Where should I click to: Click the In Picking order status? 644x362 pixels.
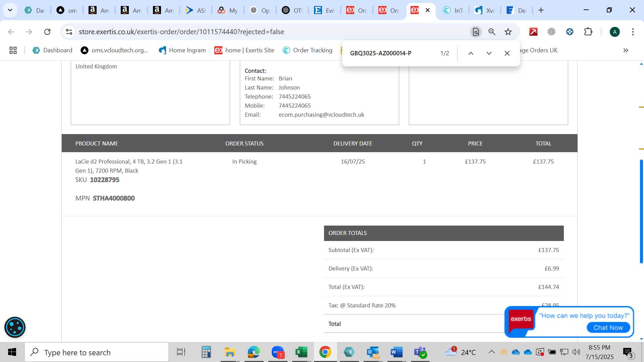pyautogui.click(x=245, y=162)
